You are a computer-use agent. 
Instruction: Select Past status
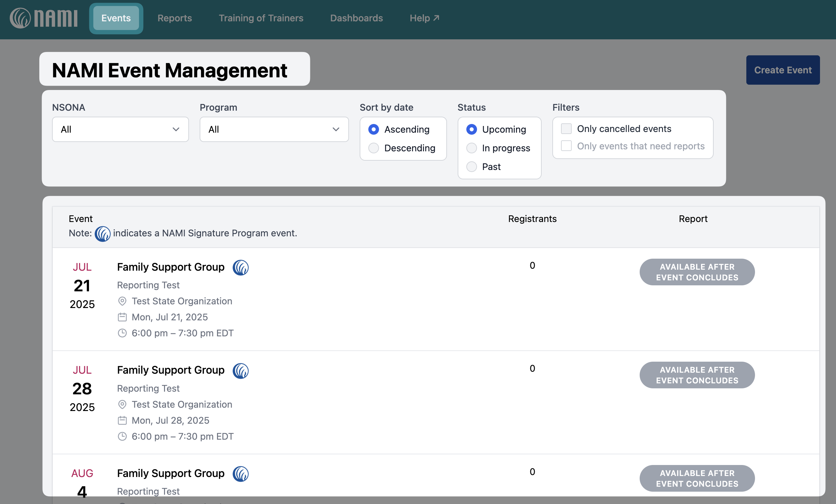[472, 167]
